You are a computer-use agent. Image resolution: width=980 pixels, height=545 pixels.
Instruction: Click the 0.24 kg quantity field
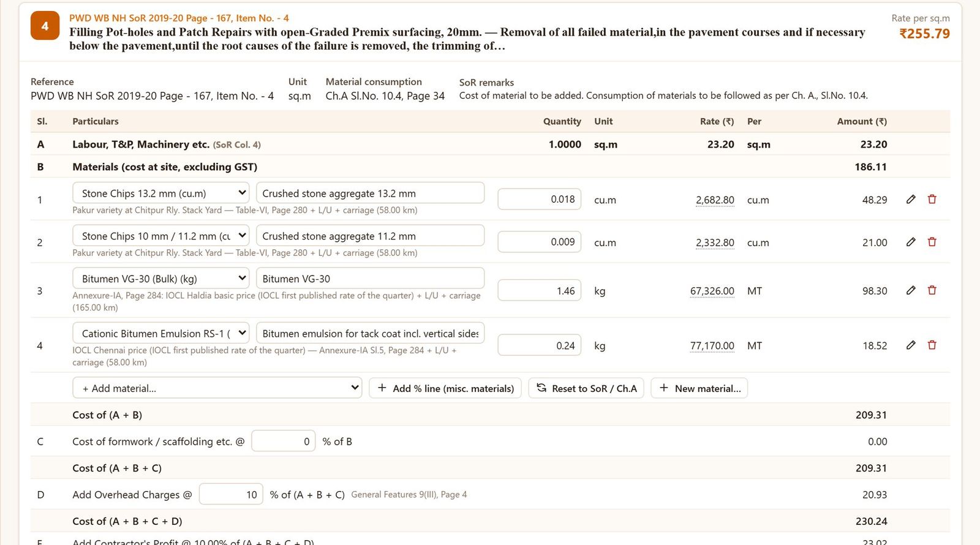point(540,345)
